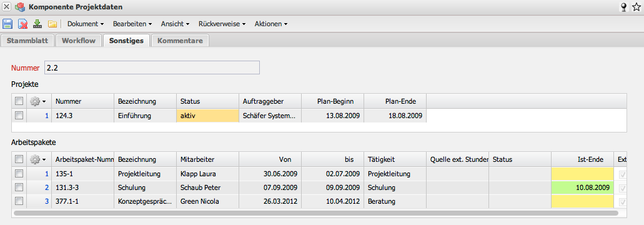
Task: Open work package link 2 for 131.3-3
Action: point(47,187)
